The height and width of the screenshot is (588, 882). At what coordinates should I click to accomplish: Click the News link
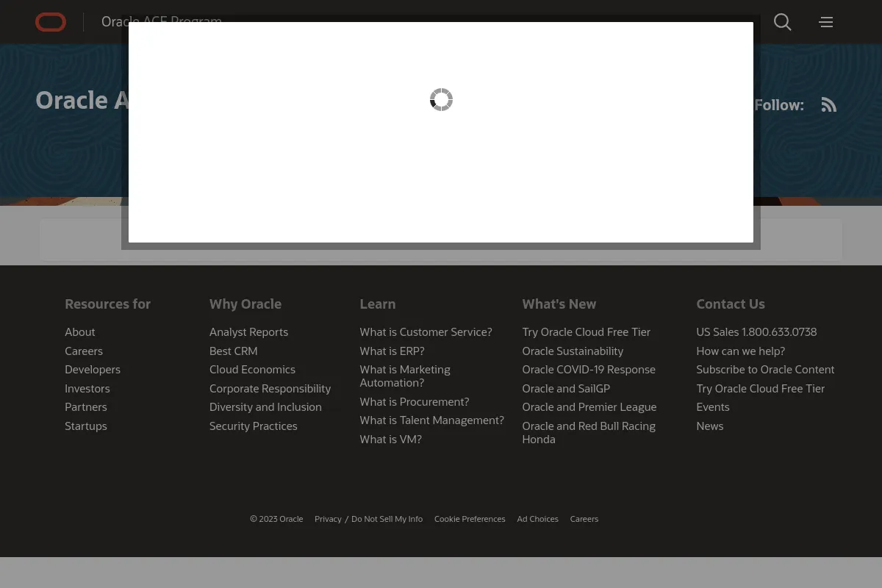[710, 426]
